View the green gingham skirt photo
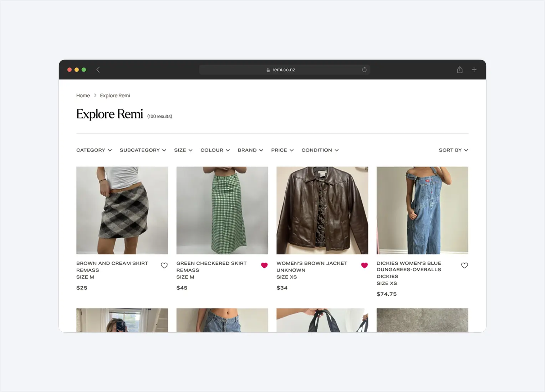 click(222, 210)
